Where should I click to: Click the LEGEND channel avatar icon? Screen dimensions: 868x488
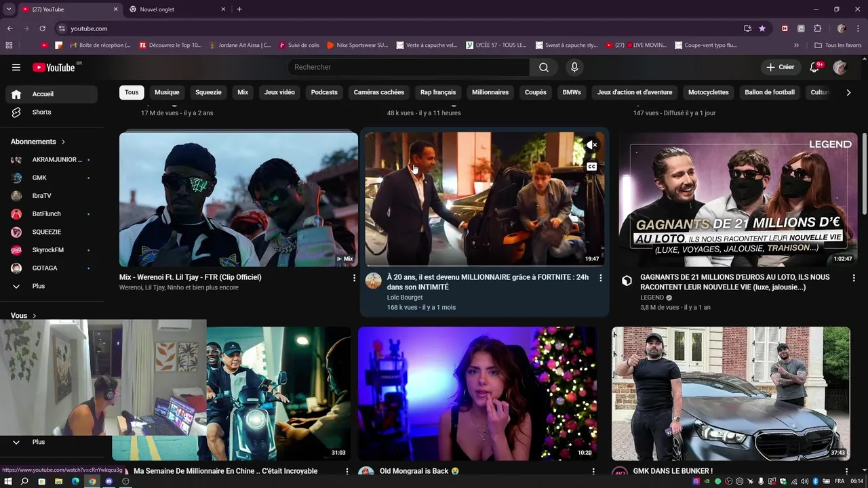627,281
